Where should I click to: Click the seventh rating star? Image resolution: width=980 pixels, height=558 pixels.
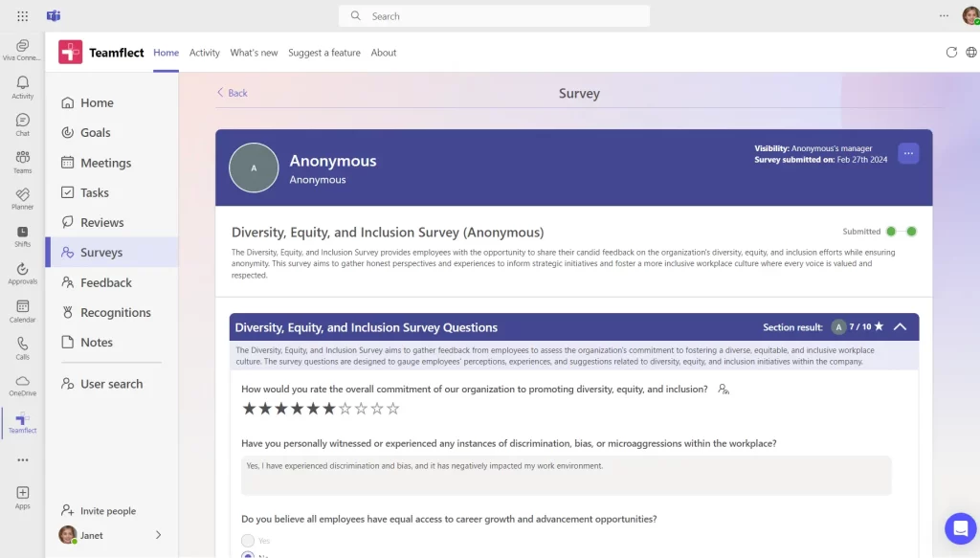click(345, 409)
